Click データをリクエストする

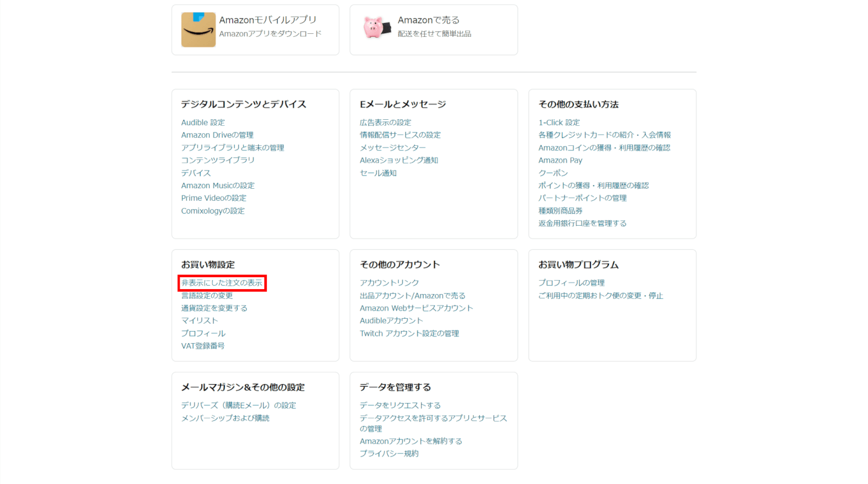(x=400, y=405)
